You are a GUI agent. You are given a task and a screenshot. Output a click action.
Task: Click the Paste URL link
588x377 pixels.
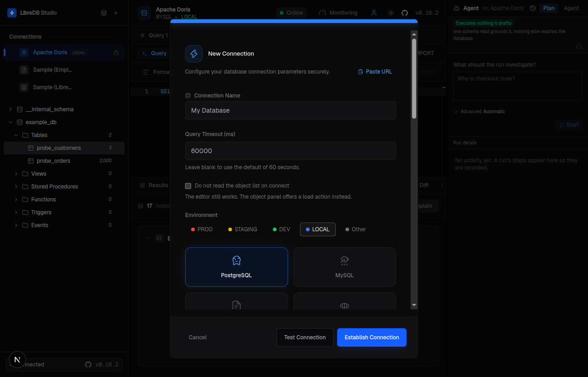[x=375, y=72]
